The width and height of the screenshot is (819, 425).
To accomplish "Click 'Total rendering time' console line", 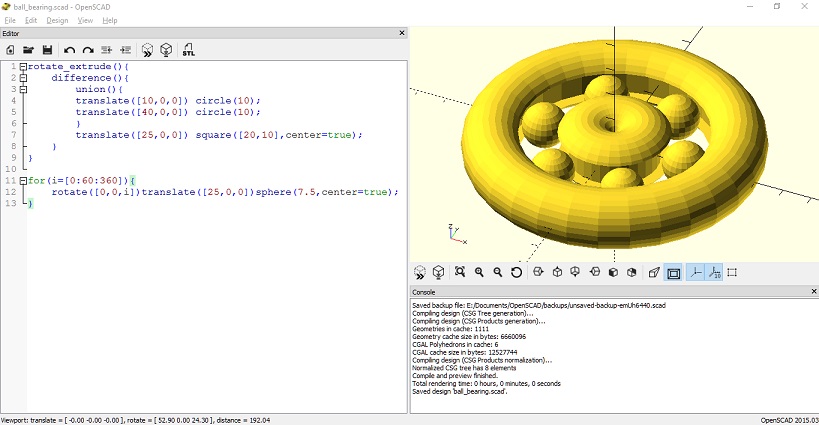I will coord(486,383).
